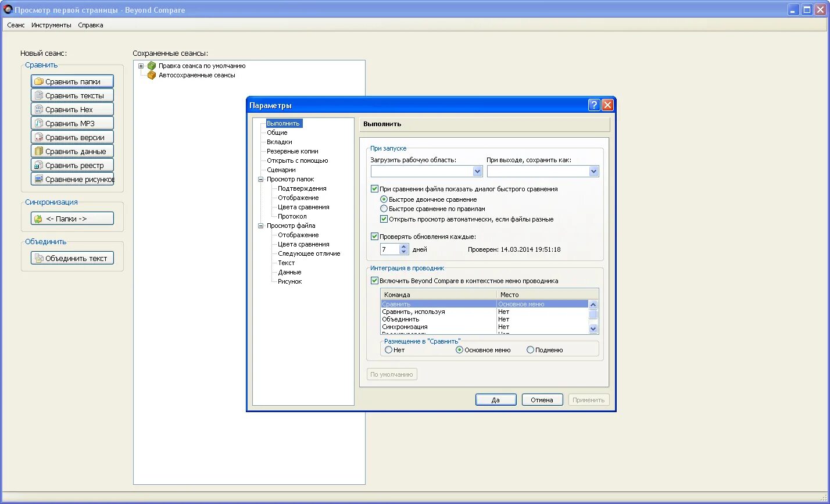Viewport: 830px width, 504px height.
Task: Open the Справка menu
Action: [91, 25]
